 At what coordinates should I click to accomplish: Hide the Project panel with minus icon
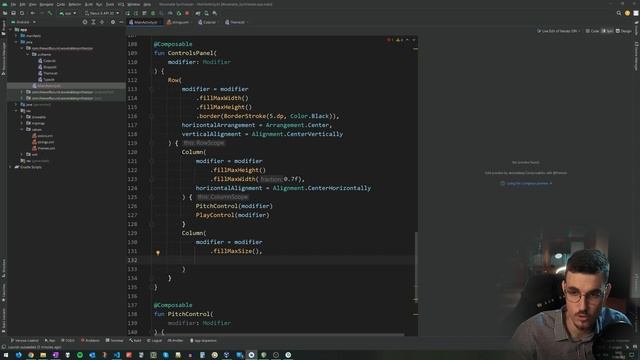tap(122, 22)
